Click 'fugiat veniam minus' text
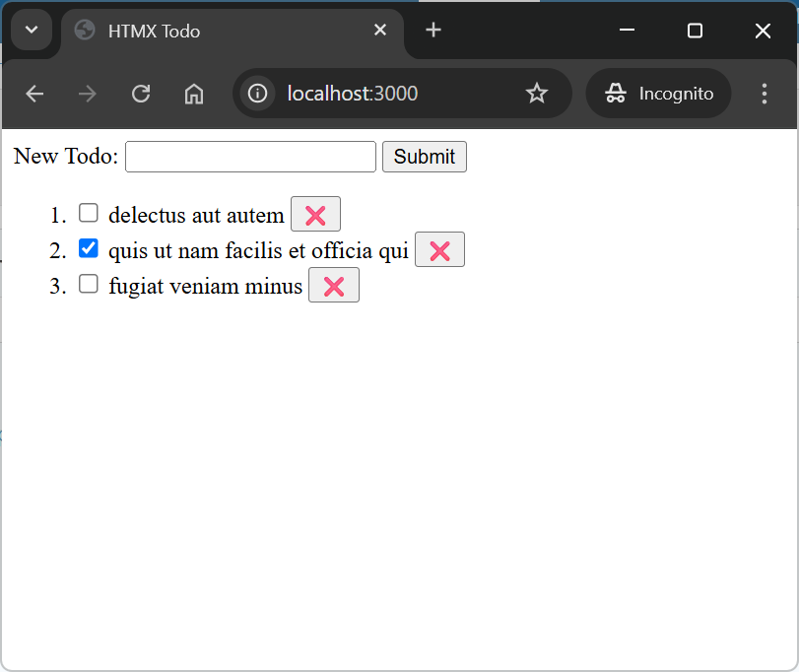 (205, 286)
